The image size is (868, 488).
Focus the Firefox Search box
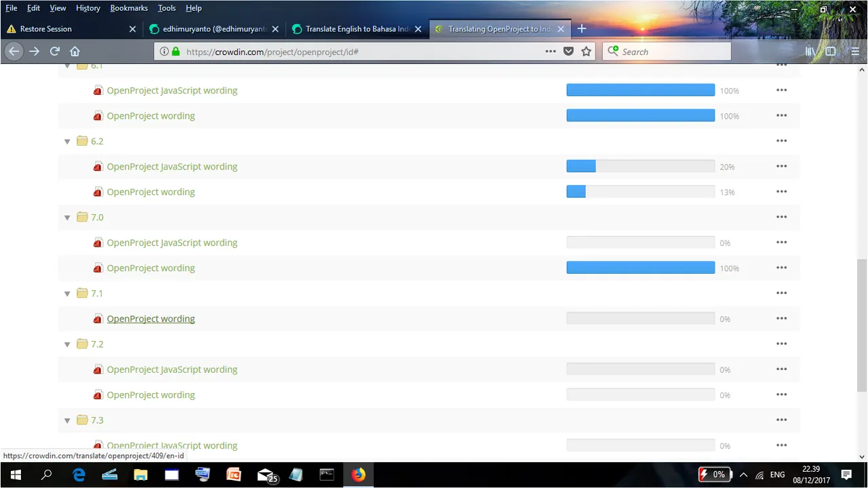point(667,52)
